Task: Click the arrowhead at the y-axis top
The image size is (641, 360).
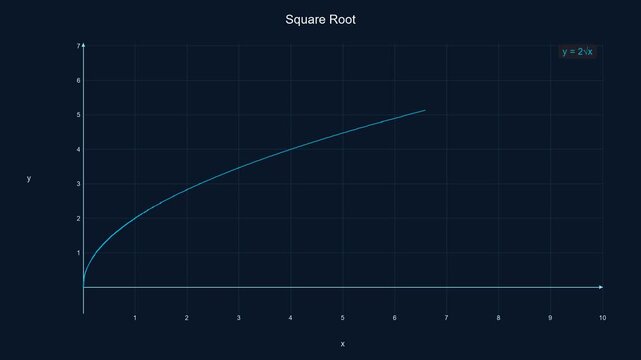Action: (x=83, y=45)
